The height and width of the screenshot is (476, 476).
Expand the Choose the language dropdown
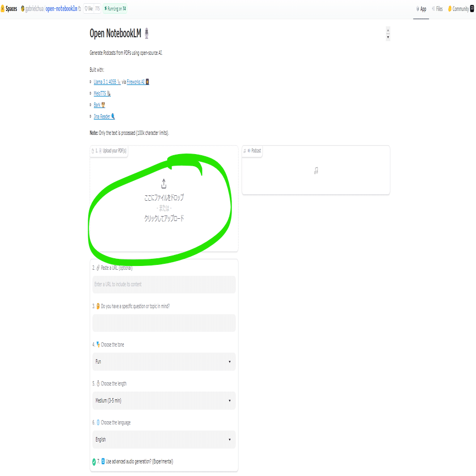point(164,439)
